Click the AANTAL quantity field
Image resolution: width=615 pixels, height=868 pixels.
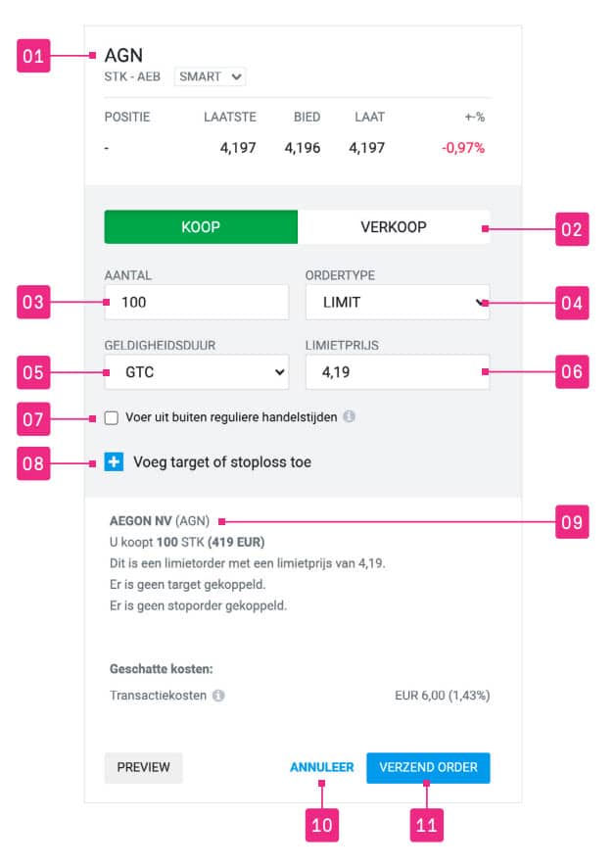(197, 303)
